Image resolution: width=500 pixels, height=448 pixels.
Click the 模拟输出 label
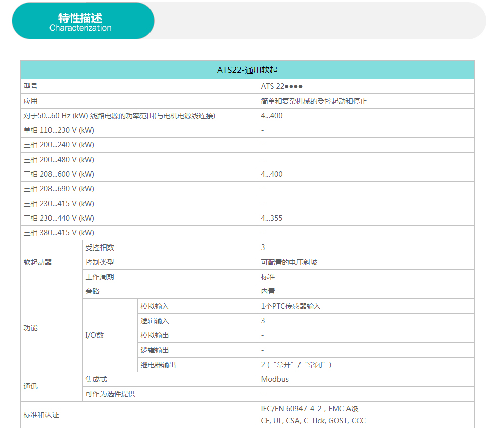click(x=155, y=335)
